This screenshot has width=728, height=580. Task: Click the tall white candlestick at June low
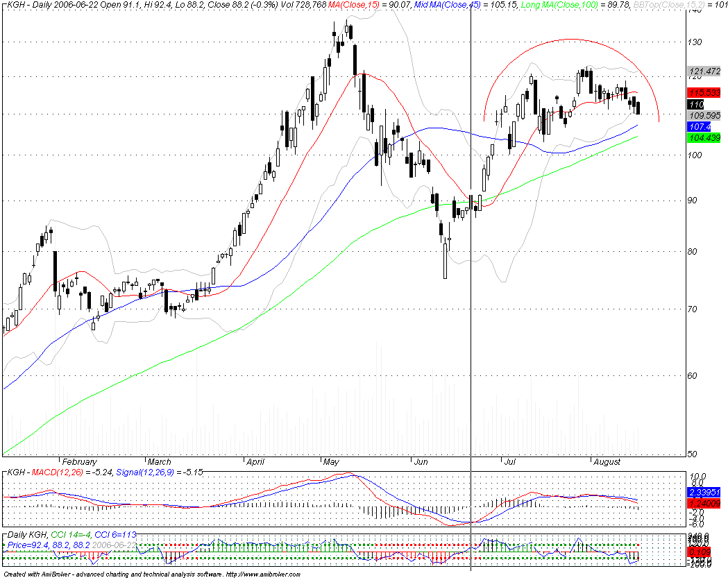click(x=446, y=261)
